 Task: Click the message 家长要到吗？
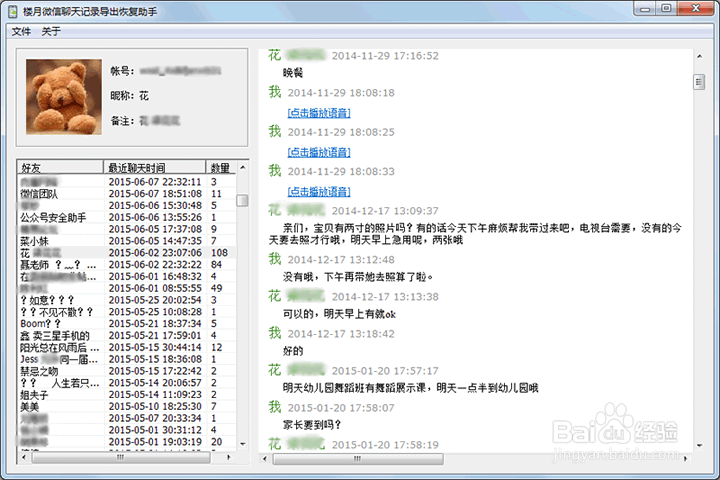(312, 425)
